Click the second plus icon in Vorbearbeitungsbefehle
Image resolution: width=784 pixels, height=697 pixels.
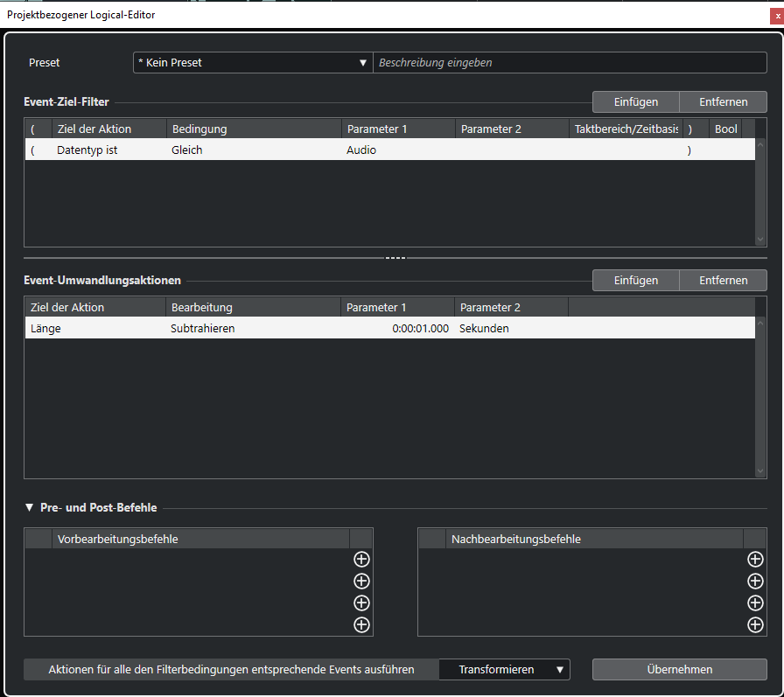click(361, 581)
